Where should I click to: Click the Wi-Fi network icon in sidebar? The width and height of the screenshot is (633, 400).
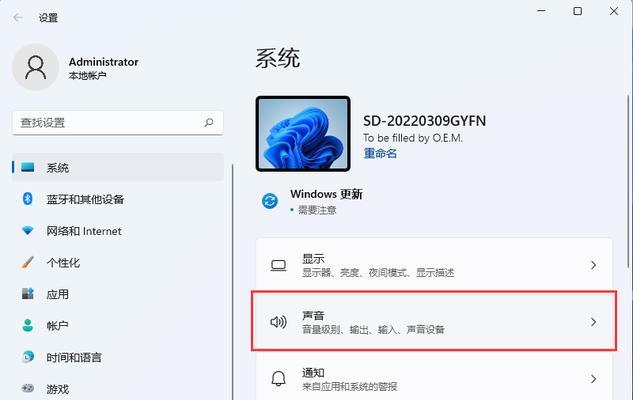27,230
